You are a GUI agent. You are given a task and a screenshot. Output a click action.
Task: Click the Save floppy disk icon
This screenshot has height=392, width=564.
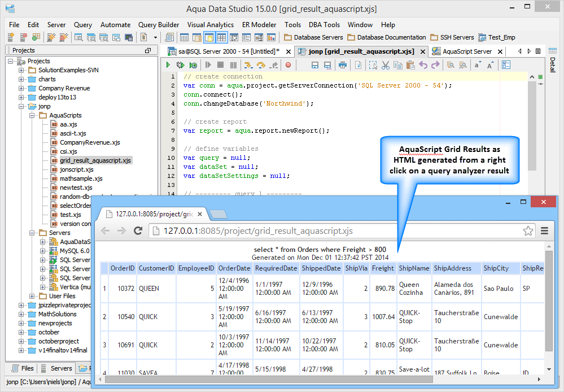click(314, 65)
